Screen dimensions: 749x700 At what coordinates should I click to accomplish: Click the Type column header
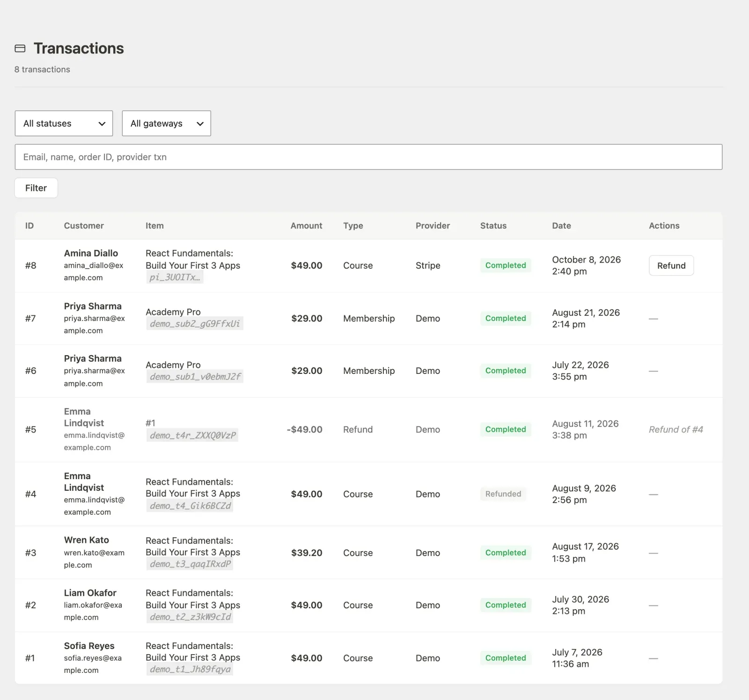[x=353, y=226]
